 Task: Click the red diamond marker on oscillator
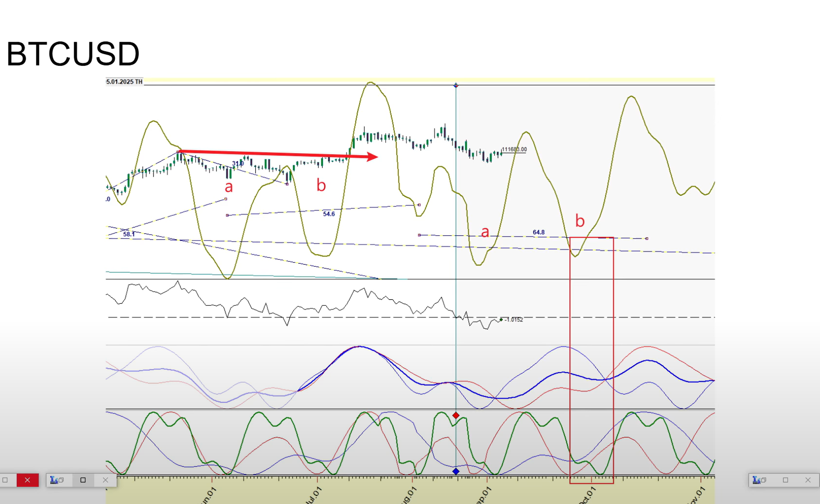(456, 415)
